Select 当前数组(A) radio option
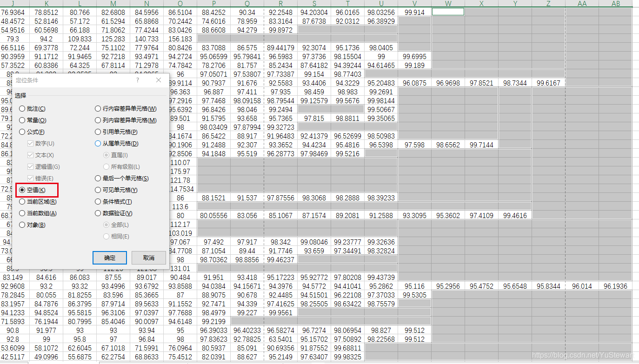Viewport: 639px width, 364px height. tap(38, 213)
